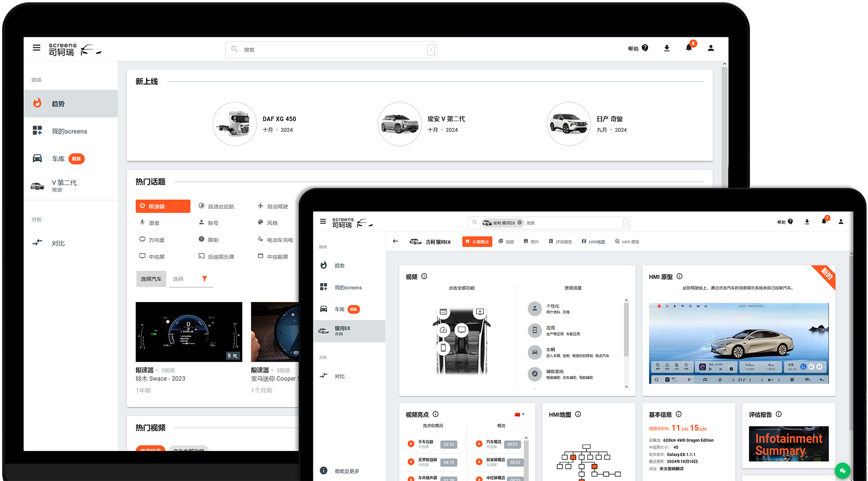This screenshot has height=481, width=868.
Task: Click head-up display hotspot top-left on car
Action: pyautogui.click(x=443, y=312)
